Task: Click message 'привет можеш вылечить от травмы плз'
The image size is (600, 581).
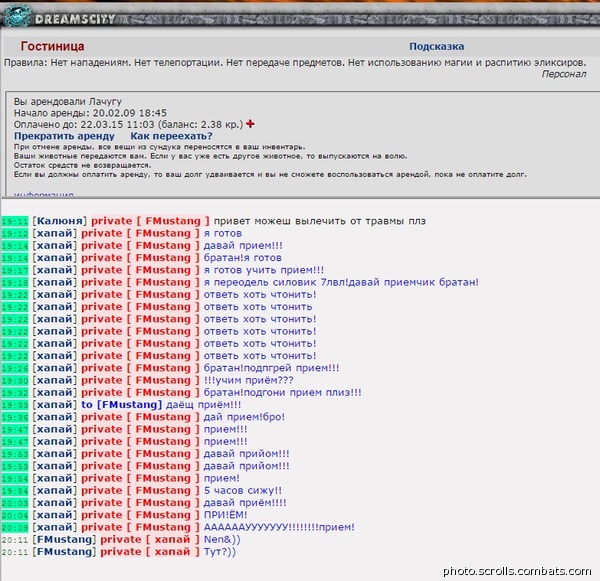Action: coord(320,221)
